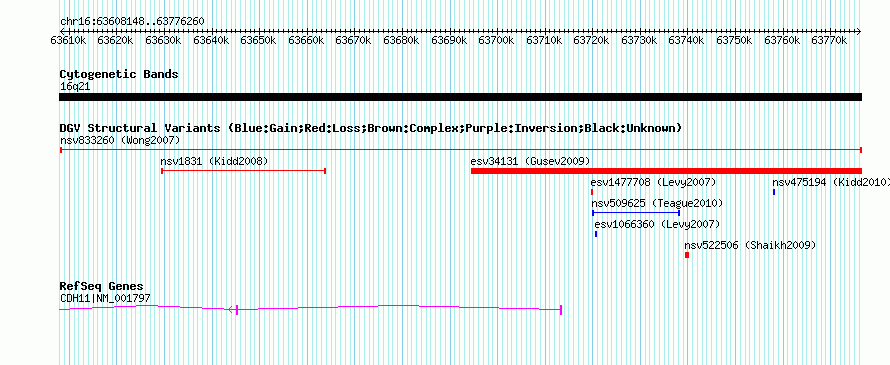This screenshot has width=890, height=365.
Task: Click the small red esv1477708 marker
Action: [591, 192]
